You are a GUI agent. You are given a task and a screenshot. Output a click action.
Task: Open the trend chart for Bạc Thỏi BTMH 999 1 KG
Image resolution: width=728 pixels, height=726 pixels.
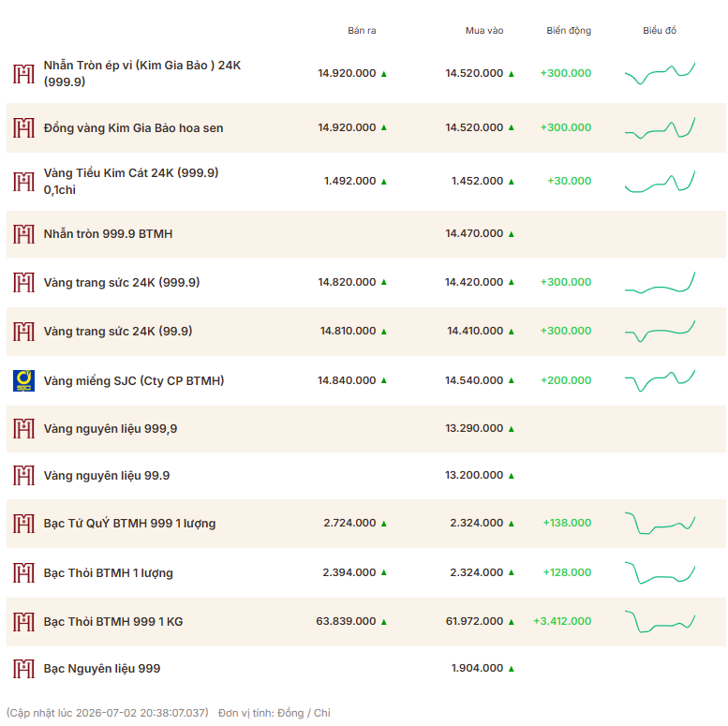[x=660, y=622]
